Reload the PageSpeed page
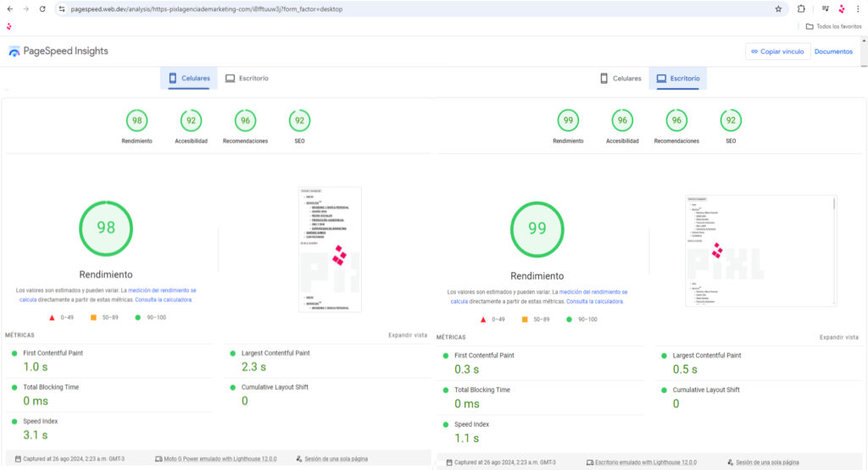The width and height of the screenshot is (868, 470). 42,8
